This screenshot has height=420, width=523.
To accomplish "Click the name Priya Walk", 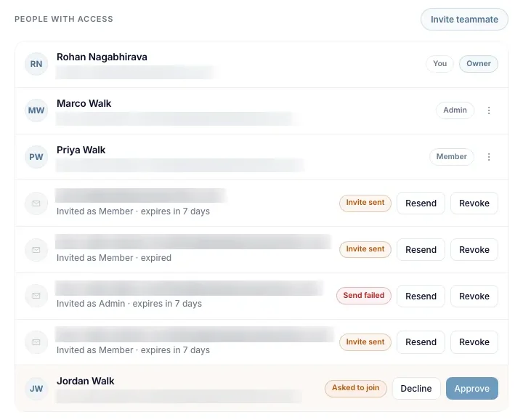I will (x=81, y=150).
